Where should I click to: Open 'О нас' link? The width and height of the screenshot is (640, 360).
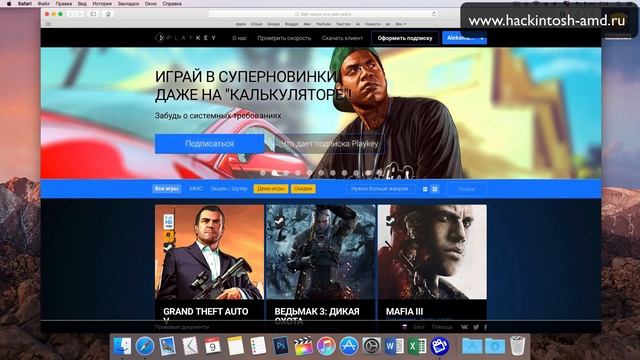point(240,38)
